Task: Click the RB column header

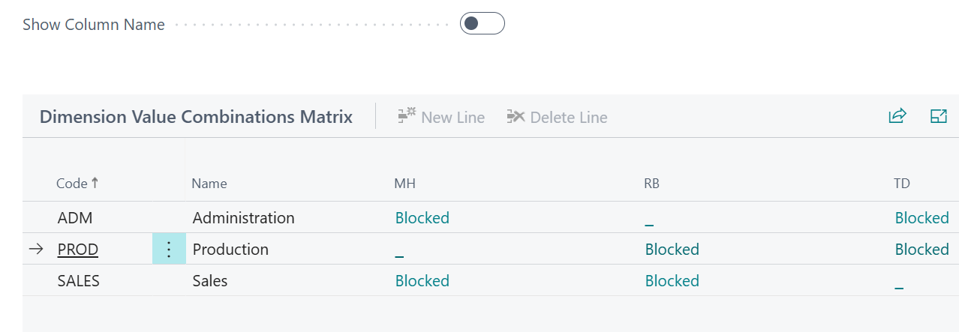Action: pos(652,184)
